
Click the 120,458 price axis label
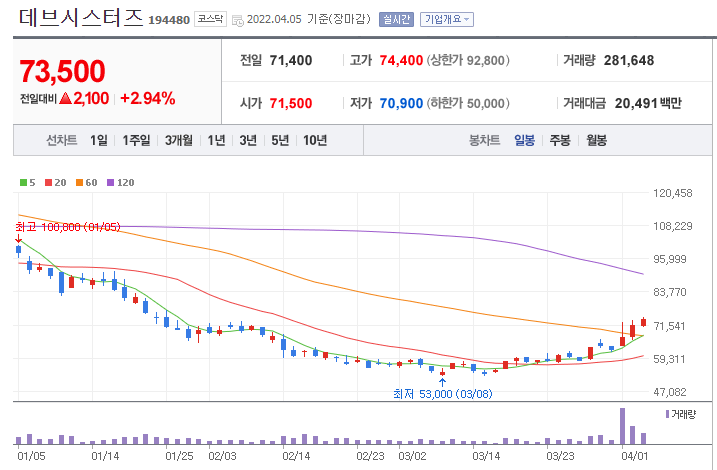click(x=673, y=193)
